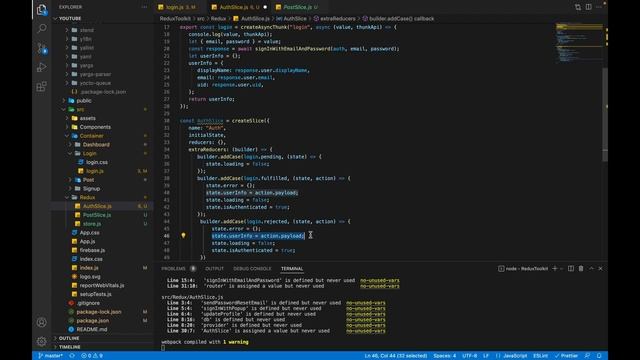Screen dimensions: 640x360
Task: Expand the Dashboard folder
Action: 96,144
